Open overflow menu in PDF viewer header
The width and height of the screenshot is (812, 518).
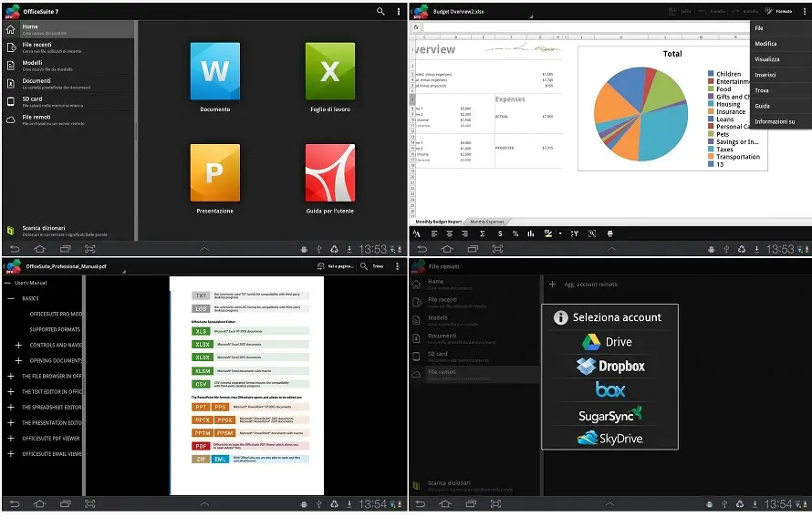pos(397,266)
